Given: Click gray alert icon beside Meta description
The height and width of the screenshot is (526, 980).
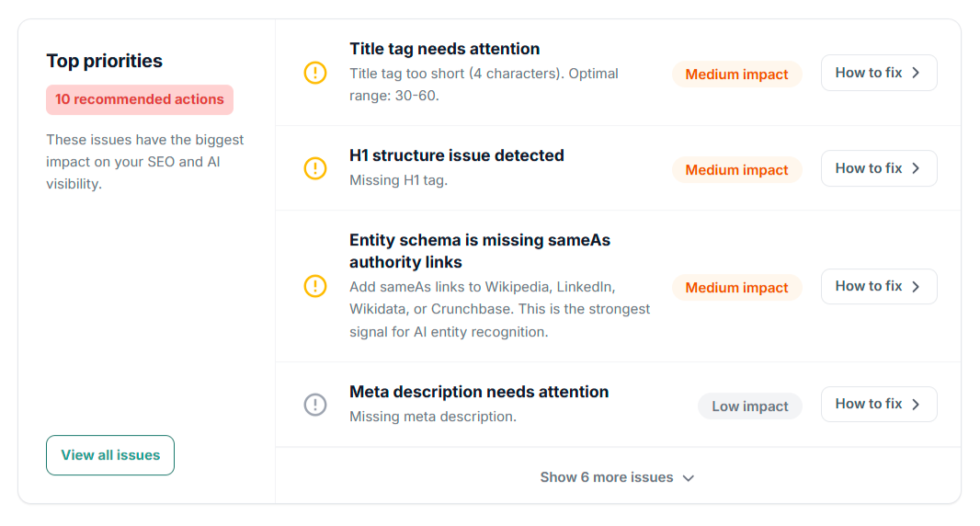Looking at the screenshot, I should pos(315,405).
